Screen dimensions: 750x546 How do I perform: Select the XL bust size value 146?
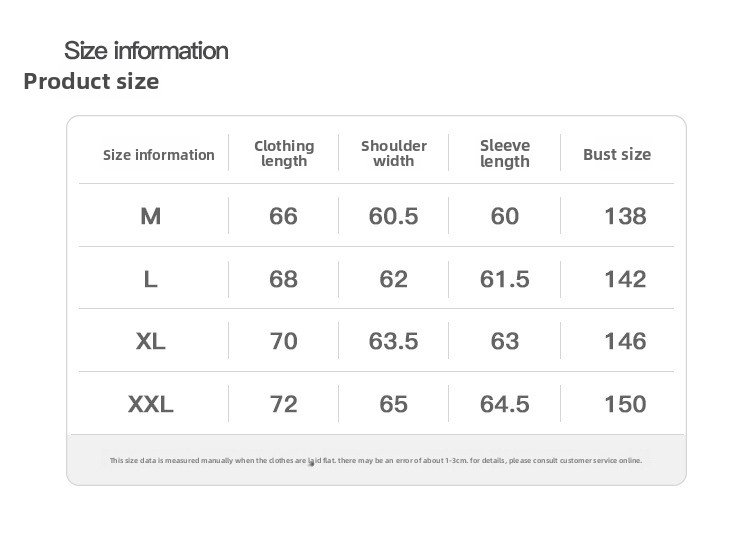(x=625, y=341)
